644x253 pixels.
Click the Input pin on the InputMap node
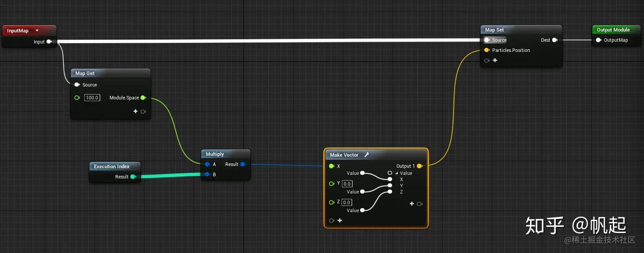[x=49, y=42]
